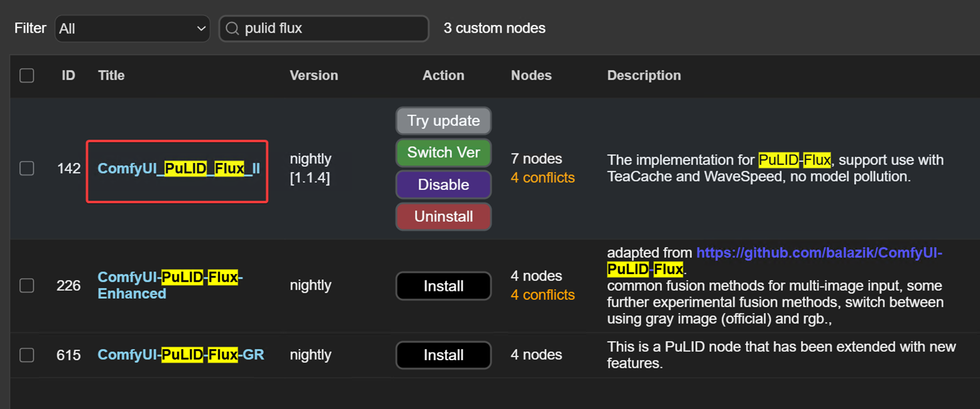980x409 pixels.
Task: Install ComfyUI-PuLID-Flux-GR
Action: [x=443, y=354]
